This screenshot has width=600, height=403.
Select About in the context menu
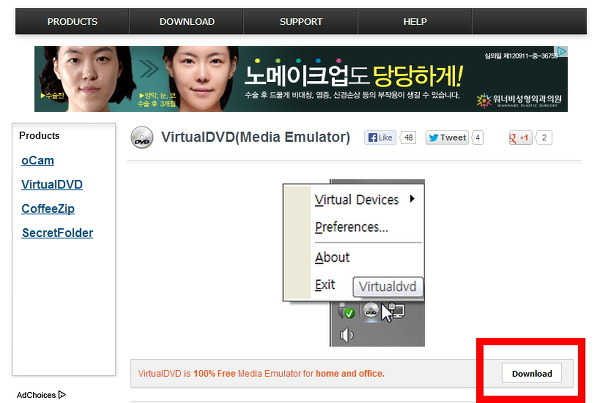(332, 257)
